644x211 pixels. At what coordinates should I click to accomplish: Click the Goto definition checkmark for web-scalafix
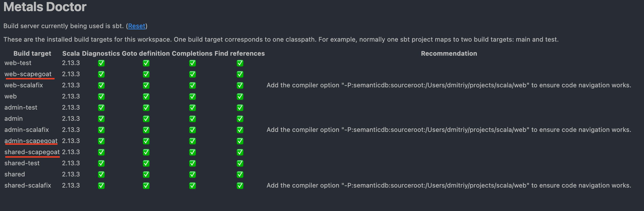[146, 85]
